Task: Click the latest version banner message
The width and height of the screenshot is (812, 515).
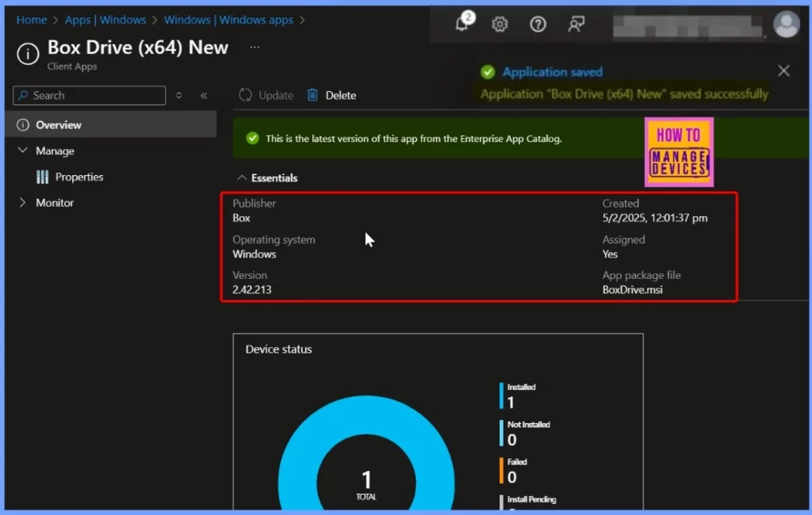Action: 414,139
